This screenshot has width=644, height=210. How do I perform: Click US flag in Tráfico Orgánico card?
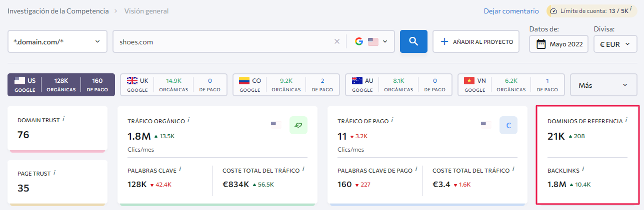point(276,125)
